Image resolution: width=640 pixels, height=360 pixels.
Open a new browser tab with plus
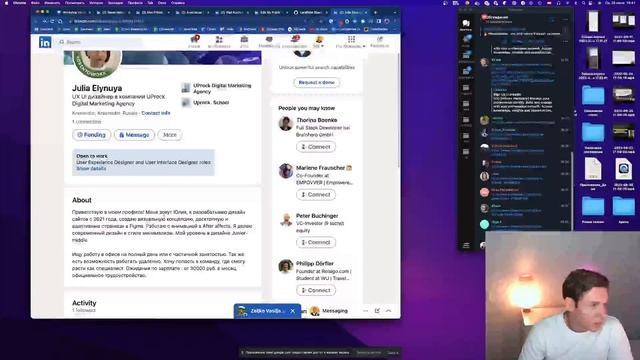[x=376, y=13]
